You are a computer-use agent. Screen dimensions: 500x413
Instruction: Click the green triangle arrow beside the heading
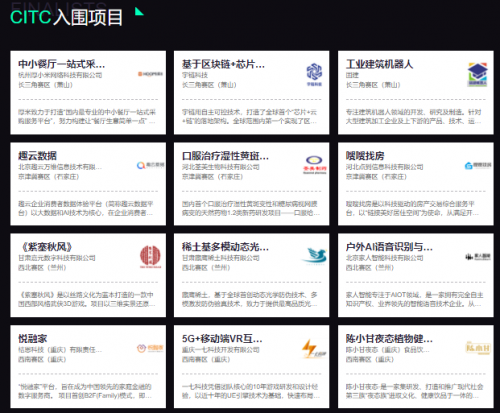[x=139, y=11]
